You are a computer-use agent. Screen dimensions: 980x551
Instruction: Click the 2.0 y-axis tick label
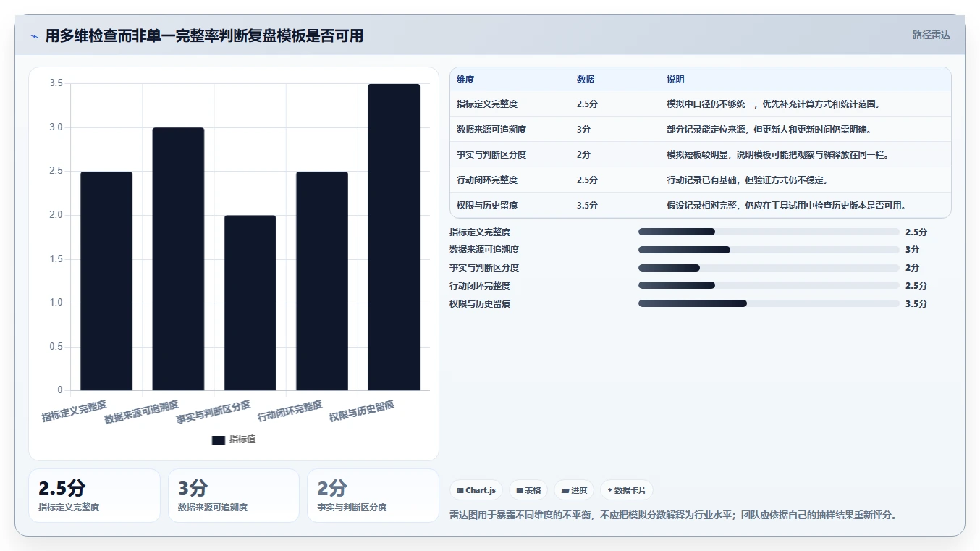pos(56,215)
